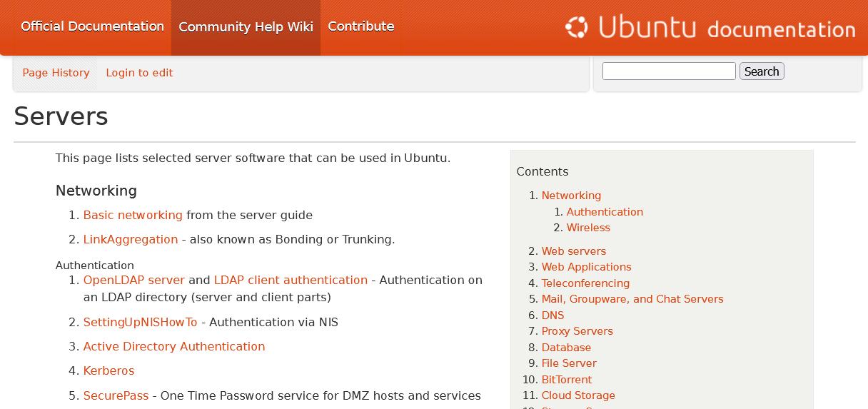Open Active Directory Authentication link
Viewport: 868px width, 409px height.
coord(174,346)
